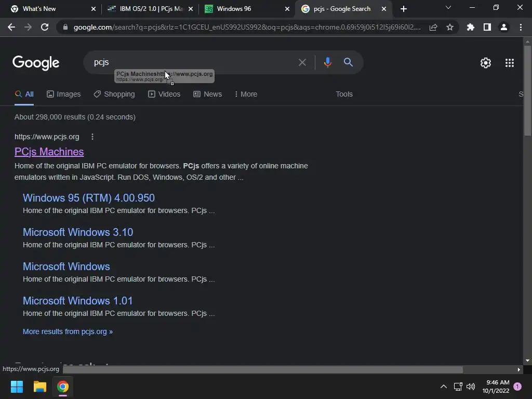Open a new browser tab
532x399 pixels.
pos(403,9)
